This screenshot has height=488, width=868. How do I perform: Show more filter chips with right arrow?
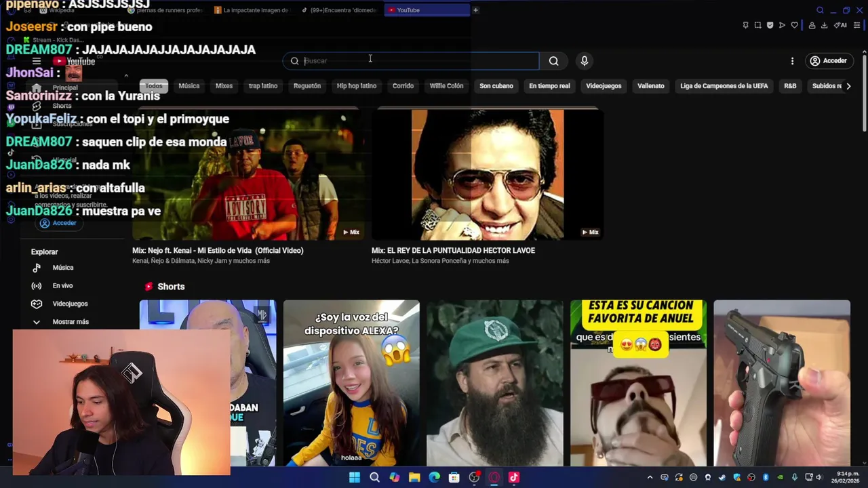tap(848, 86)
